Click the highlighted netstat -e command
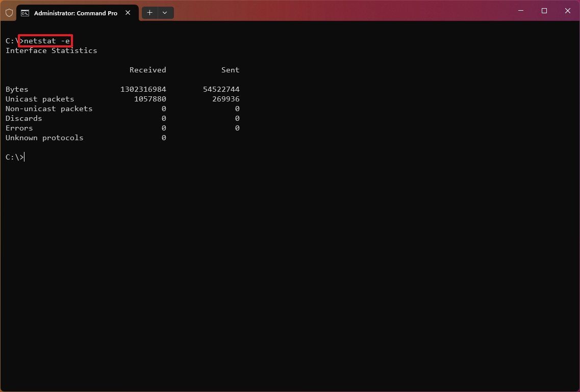The width and height of the screenshot is (580, 392). 45,41
